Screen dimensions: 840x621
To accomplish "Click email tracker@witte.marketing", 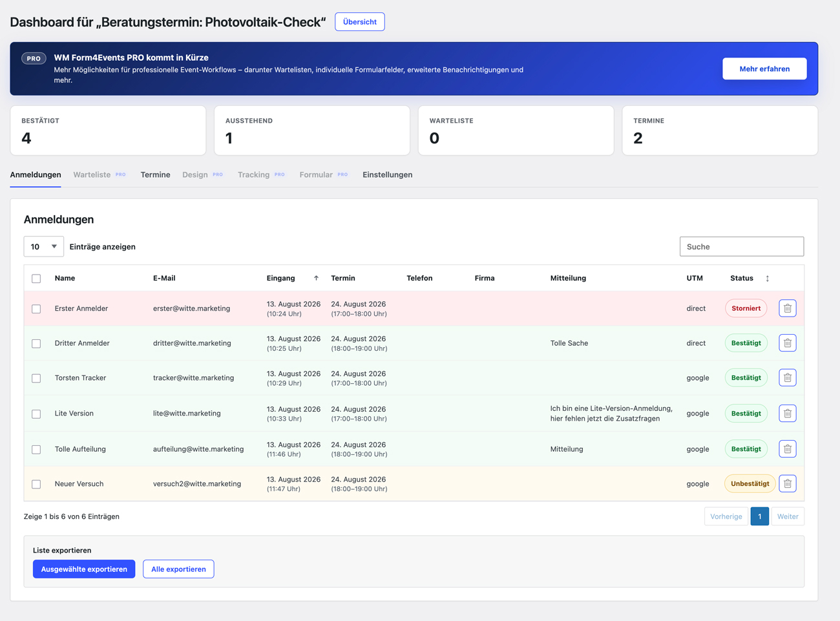I will 193,377.
